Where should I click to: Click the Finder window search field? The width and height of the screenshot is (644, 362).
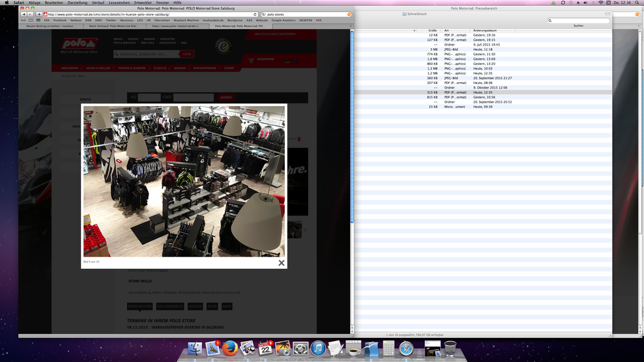coord(578,21)
